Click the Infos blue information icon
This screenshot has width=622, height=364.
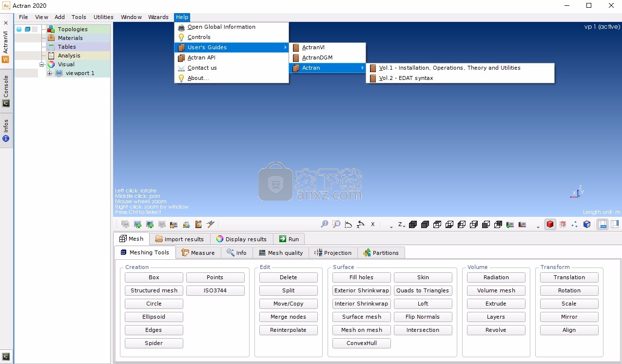(6, 138)
